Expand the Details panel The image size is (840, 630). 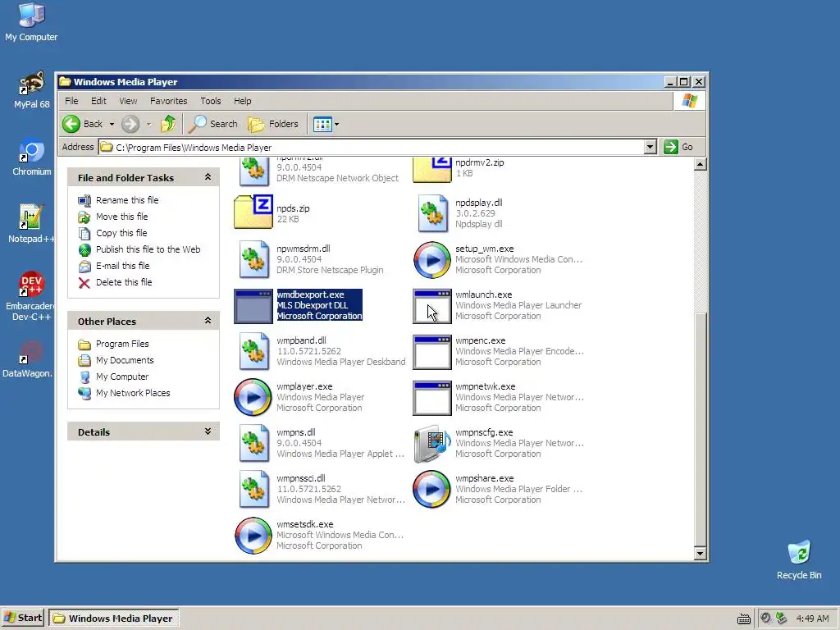click(x=208, y=431)
